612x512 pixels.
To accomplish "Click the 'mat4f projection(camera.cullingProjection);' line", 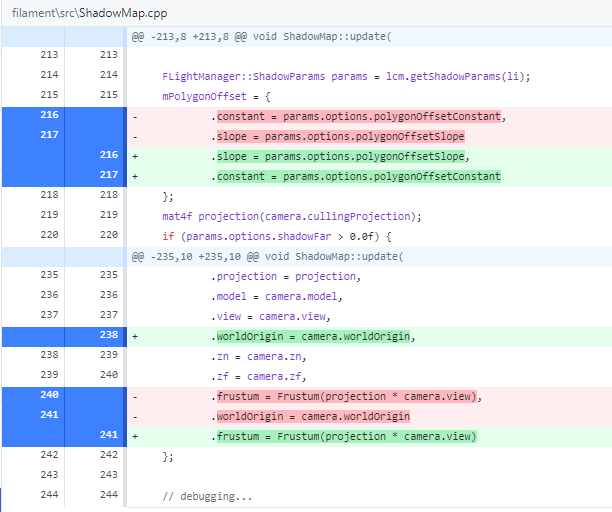I will [x=292, y=216].
